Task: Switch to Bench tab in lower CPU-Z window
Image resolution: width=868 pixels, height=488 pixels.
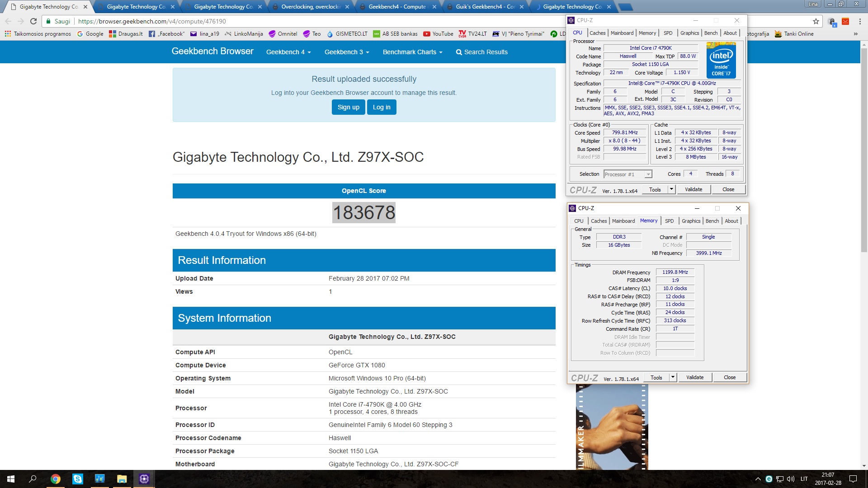Action: pos(712,221)
